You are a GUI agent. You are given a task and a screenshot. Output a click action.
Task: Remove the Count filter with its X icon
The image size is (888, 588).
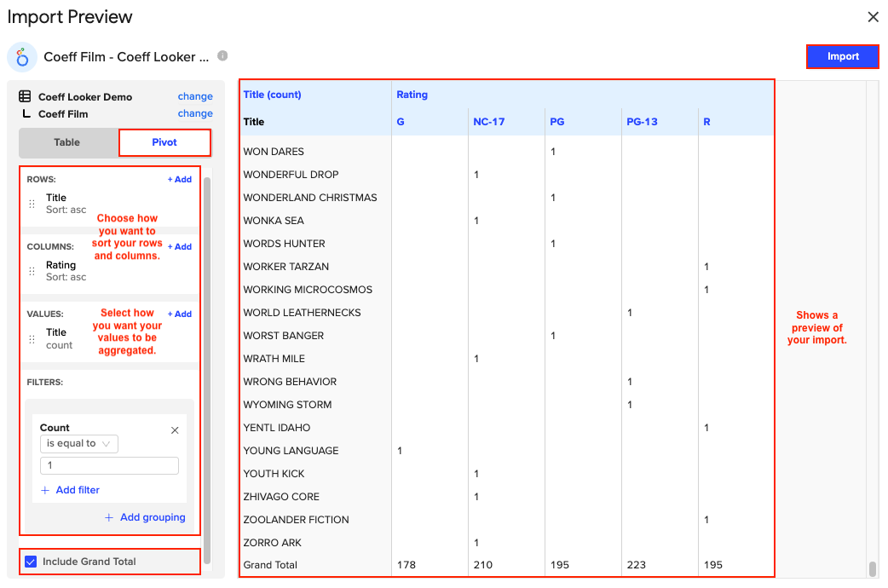pos(175,430)
